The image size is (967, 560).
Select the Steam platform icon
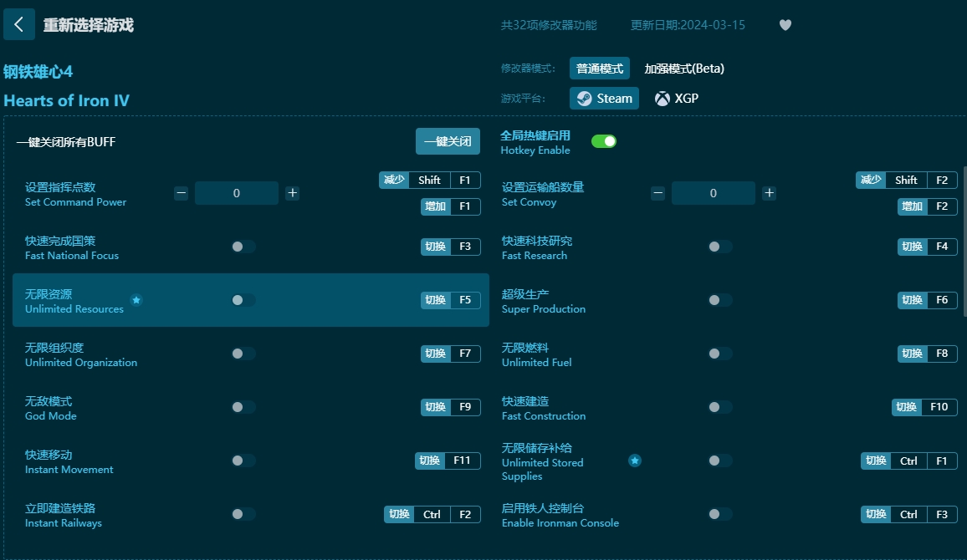click(585, 99)
